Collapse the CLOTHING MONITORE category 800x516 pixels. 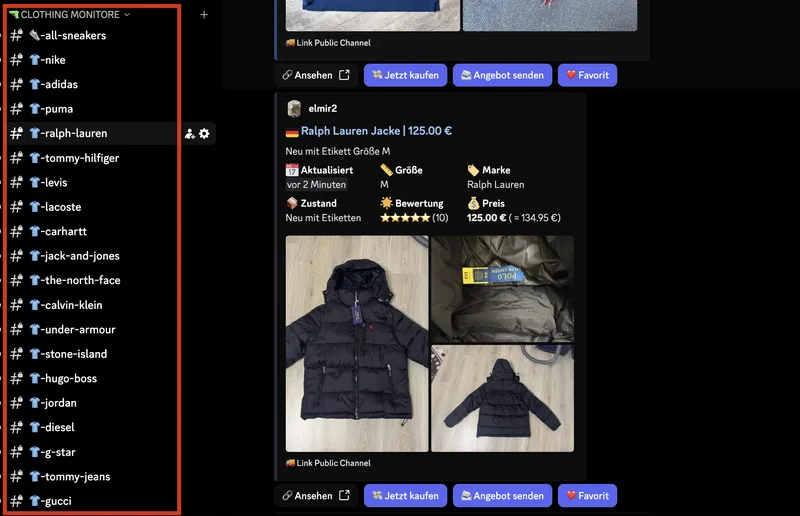coord(70,15)
